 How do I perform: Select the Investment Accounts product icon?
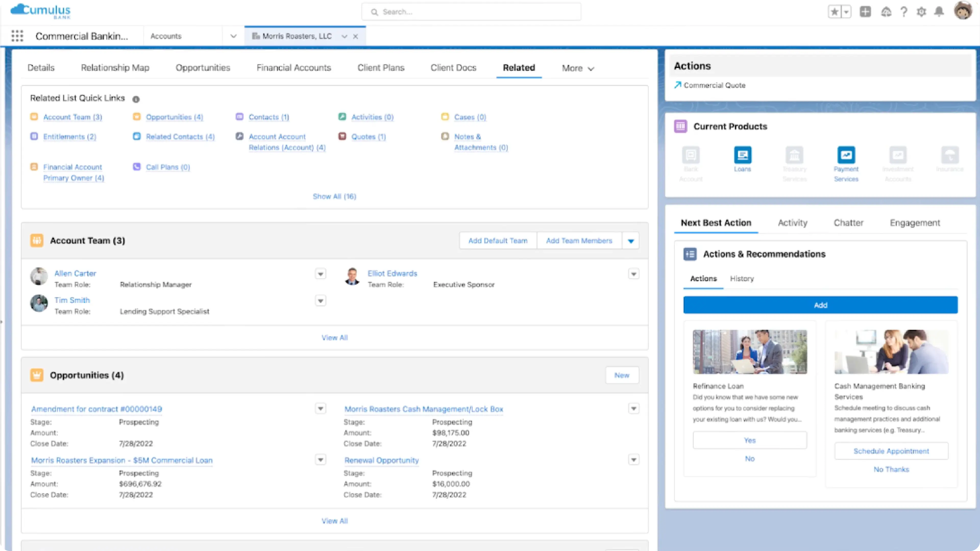[x=898, y=155]
